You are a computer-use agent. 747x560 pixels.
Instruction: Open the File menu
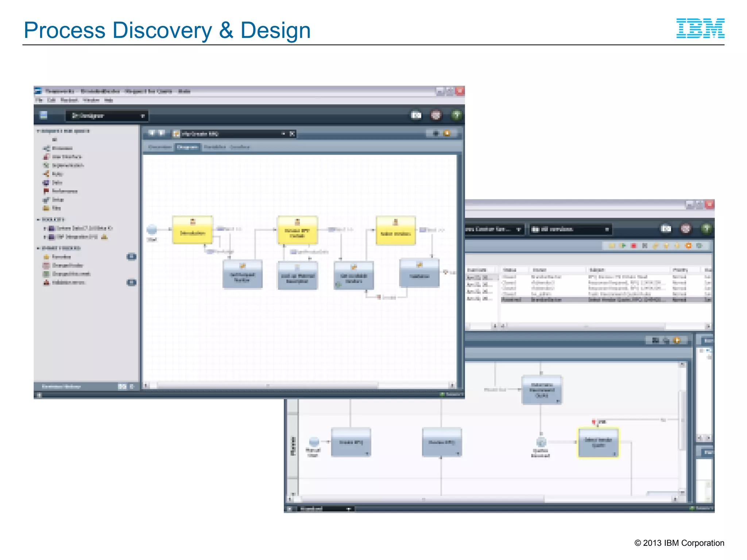[x=39, y=100]
